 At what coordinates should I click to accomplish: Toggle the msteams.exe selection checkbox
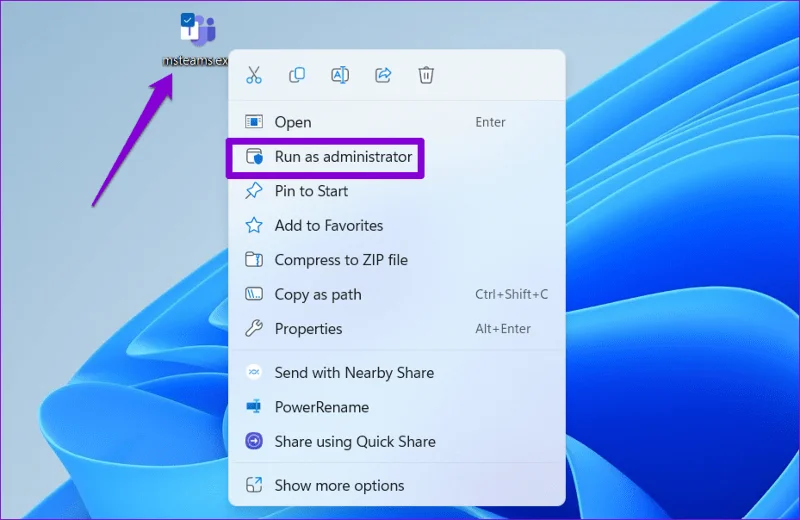click(187, 20)
